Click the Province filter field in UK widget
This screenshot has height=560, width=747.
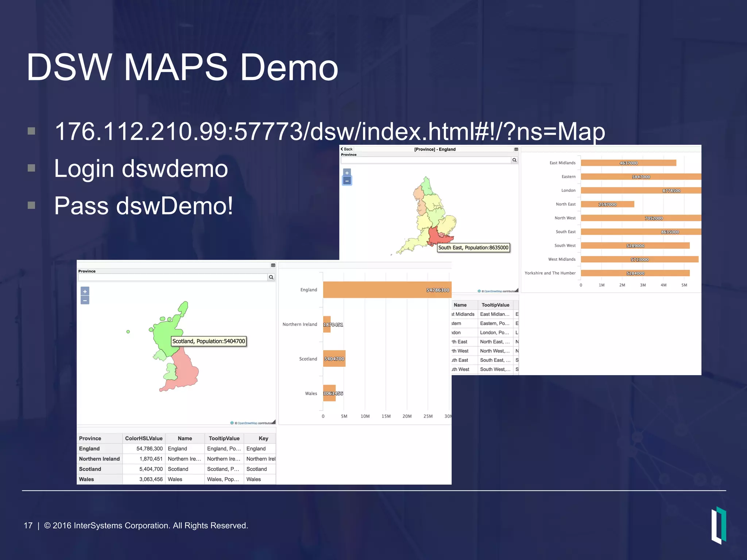click(173, 277)
